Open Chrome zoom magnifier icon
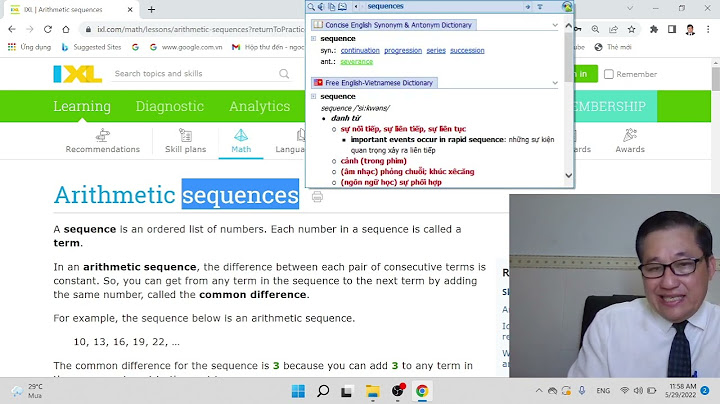This screenshot has width=720, height=404. (x=595, y=29)
